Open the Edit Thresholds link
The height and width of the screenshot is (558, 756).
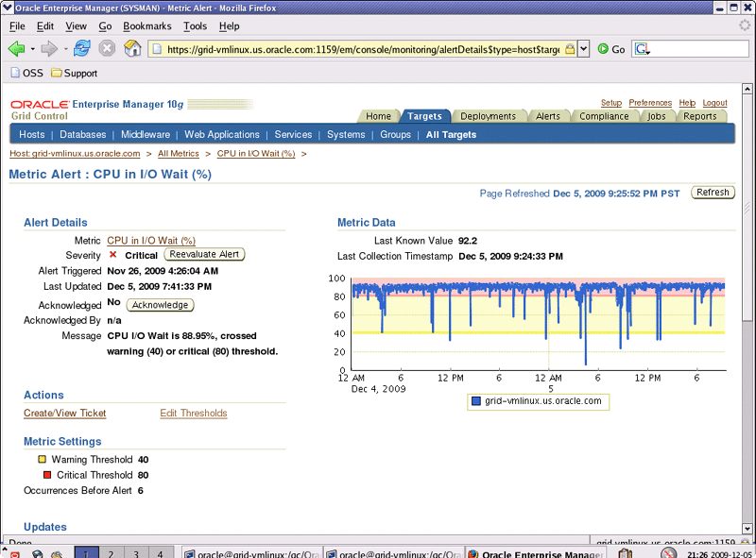[x=194, y=413]
